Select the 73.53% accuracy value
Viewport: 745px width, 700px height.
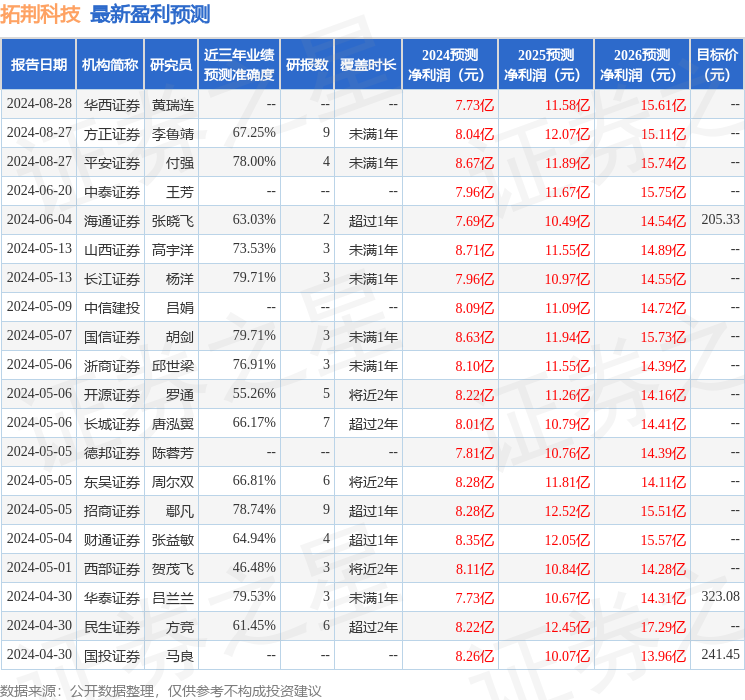[254, 249]
